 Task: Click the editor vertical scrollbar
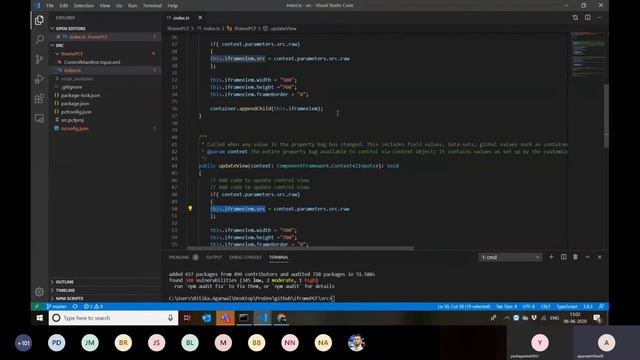(x=606, y=116)
